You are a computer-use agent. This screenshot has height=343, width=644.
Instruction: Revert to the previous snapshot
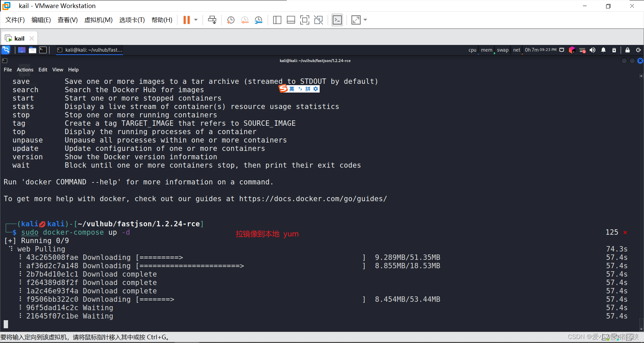(245, 20)
